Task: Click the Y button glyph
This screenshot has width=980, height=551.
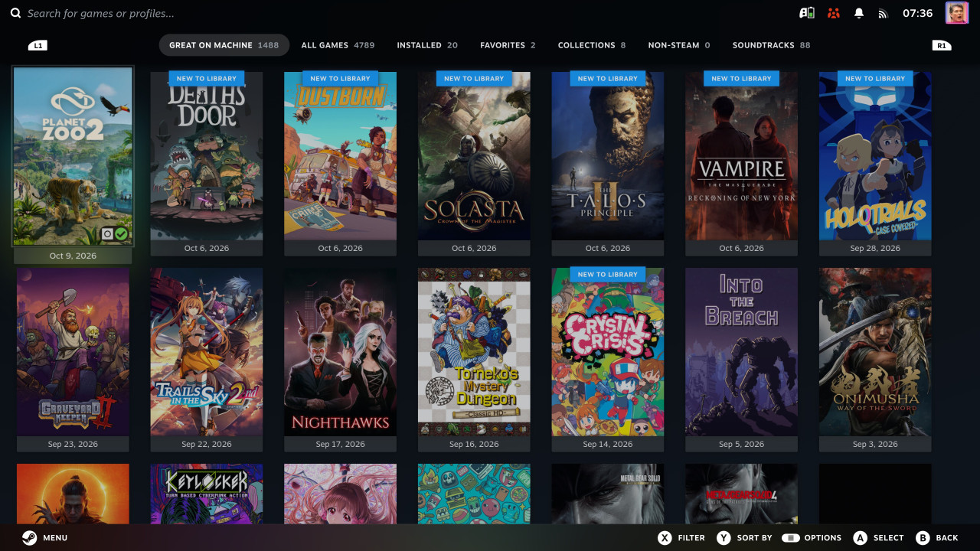Action: tap(724, 538)
